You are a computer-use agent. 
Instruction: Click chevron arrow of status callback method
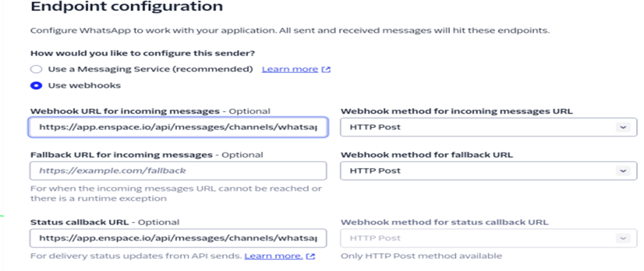tap(623, 238)
